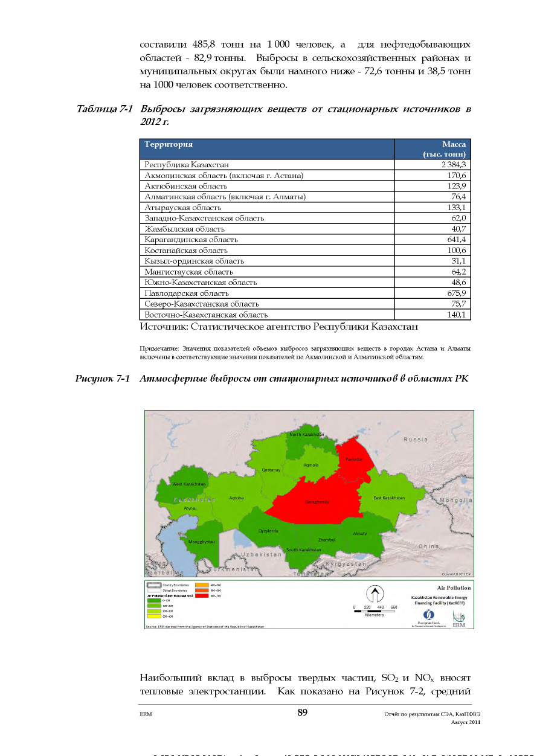Viewport: 534px width, 756px height.
Task: Click the West Kazakhstan map label
Action: click(189, 484)
